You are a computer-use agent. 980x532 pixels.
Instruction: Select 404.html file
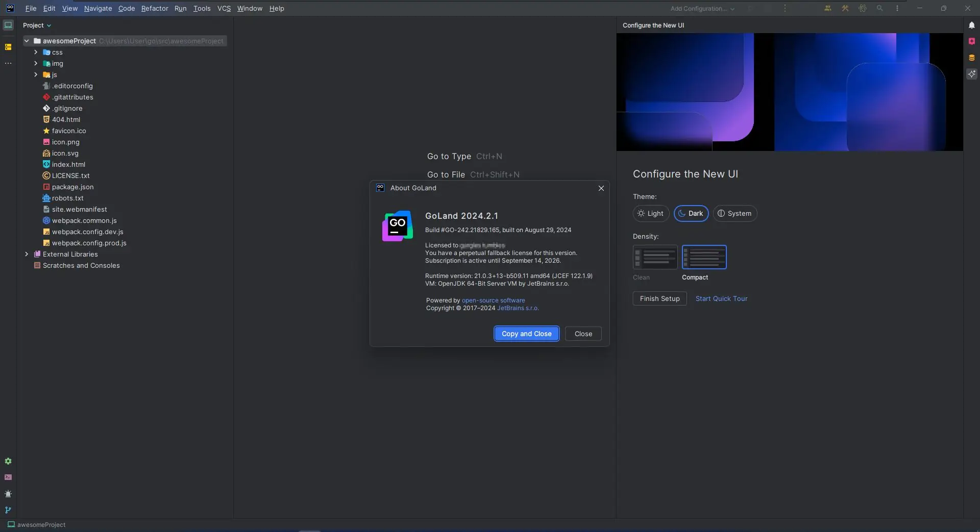tap(61, 119)
